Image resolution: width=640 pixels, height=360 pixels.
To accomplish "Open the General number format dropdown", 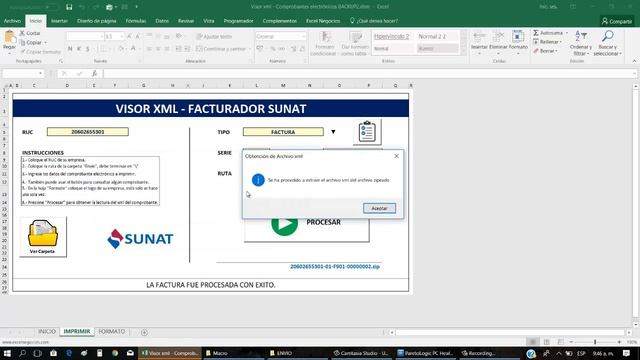I will click(303, 37).
